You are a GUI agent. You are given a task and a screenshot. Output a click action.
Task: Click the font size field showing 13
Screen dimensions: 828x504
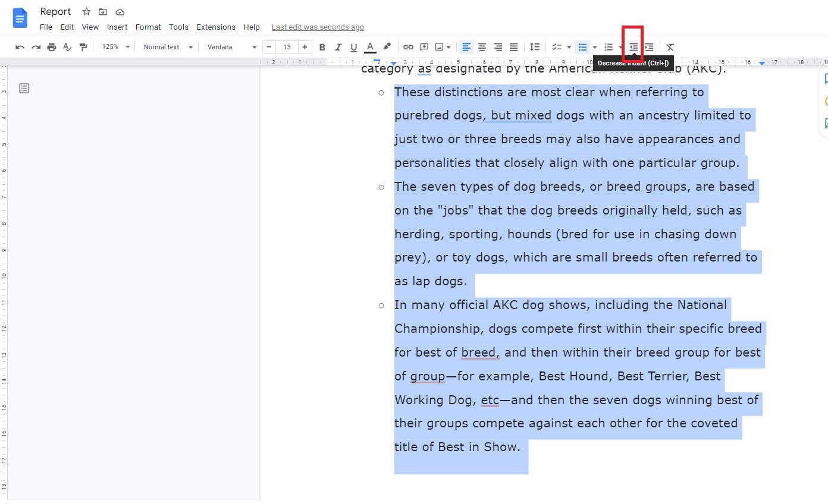tap(287, 47)
